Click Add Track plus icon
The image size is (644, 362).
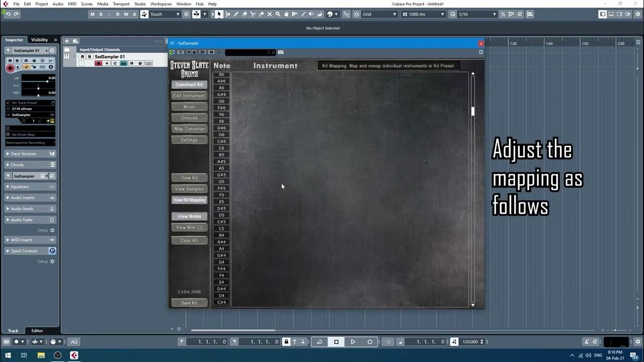tap(67, 41)
